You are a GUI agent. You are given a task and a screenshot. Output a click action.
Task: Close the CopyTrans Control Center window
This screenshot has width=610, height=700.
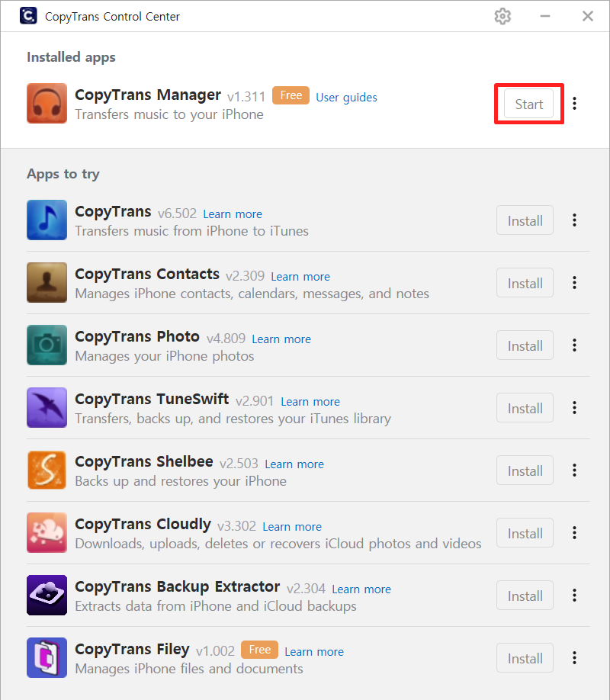pos(588,17)
